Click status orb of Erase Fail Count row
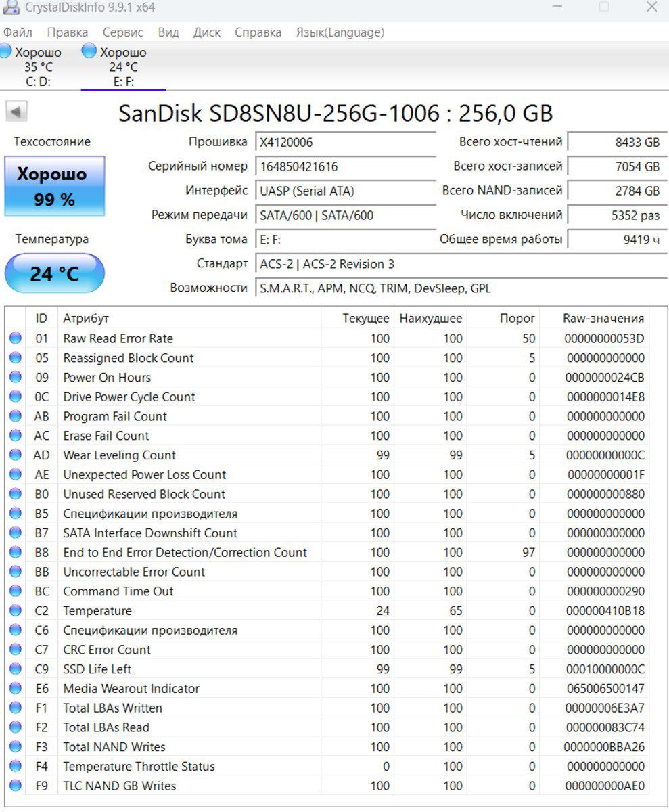 [x=16, y=436]
